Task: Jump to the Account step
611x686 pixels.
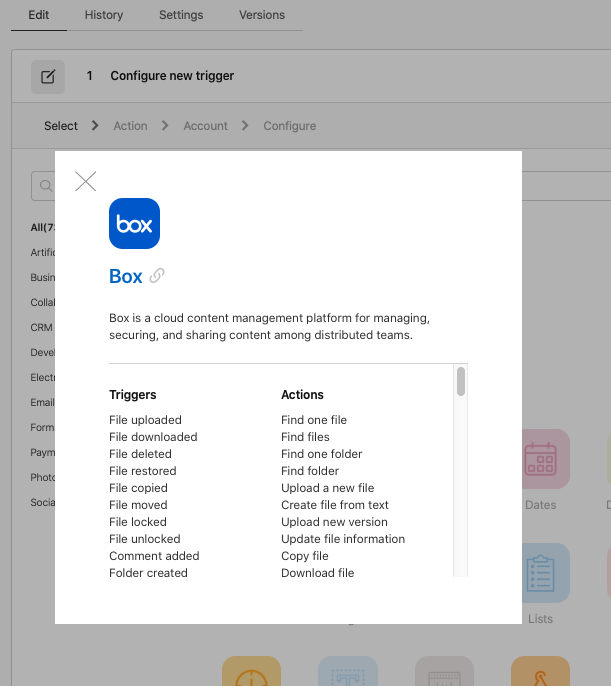Action: [205, 126]
